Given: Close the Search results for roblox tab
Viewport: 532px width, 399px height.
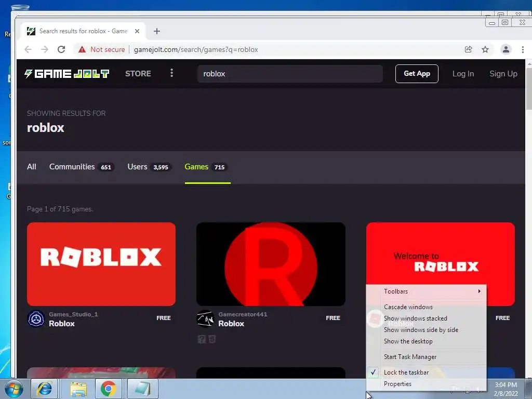Looking at the screenshot, I should pyautogui.click(x=137, y=31).
